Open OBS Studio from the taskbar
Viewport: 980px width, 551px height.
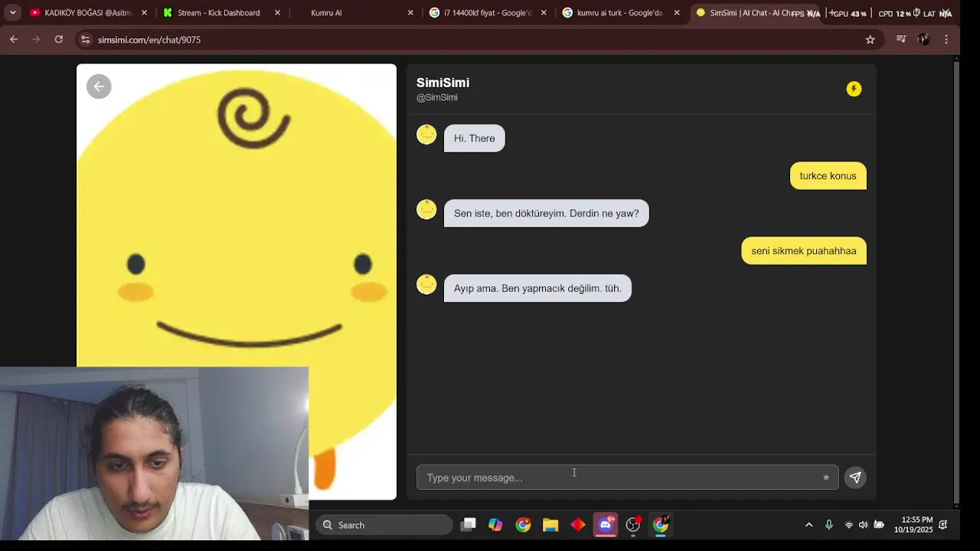(x=633, y=525)
